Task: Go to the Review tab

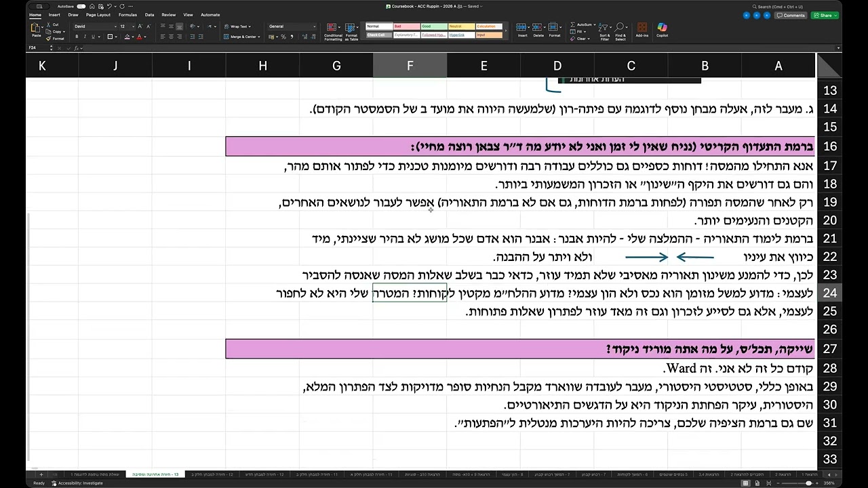Action: click(x=169, y=14)
